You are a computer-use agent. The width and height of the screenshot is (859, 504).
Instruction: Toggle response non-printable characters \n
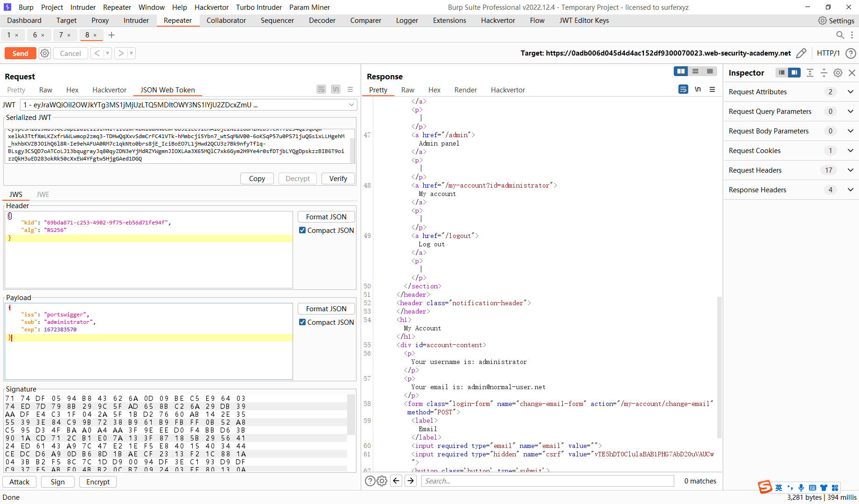(698, 89)
